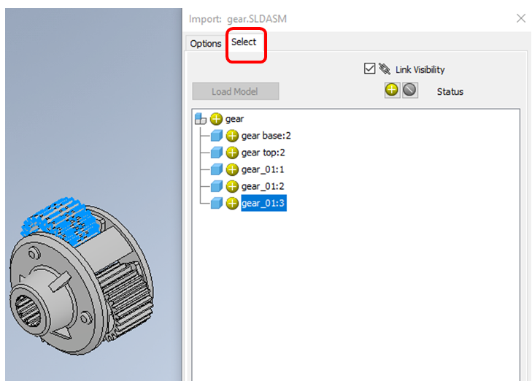The width and height of the screenshot is (532, 392).
Task: Open the Select tab
Action: point(244,42)
